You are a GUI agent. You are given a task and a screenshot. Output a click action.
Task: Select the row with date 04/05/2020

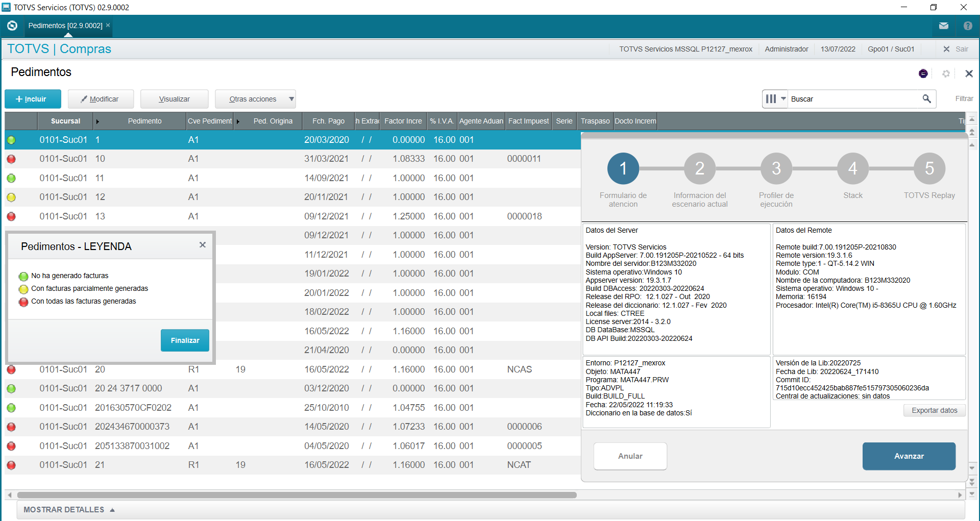292,446
